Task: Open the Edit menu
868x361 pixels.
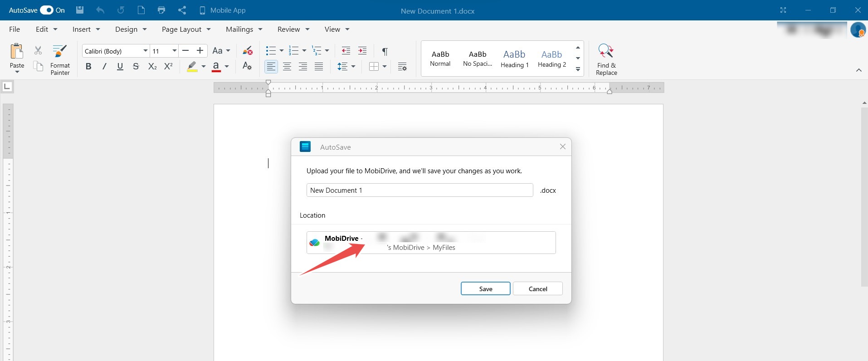Action: pos(47,29)
